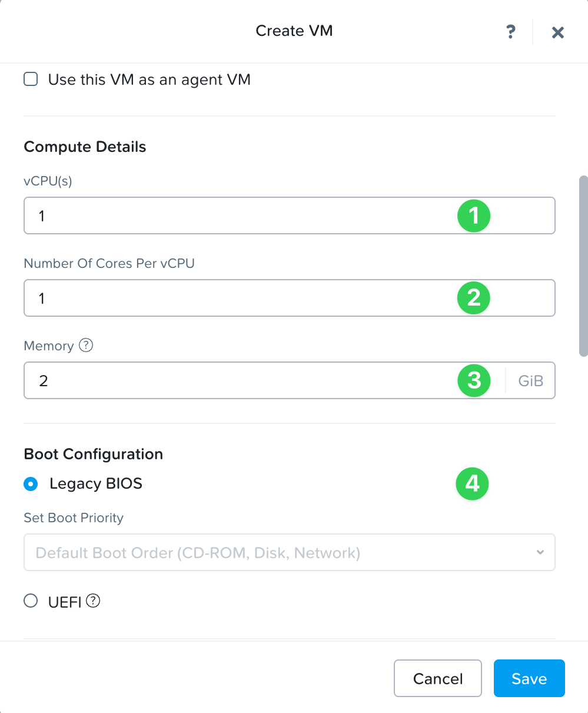Screen dimensions: 588x713
Task: Click the green step 1 badge
Action: click(474, 215)
